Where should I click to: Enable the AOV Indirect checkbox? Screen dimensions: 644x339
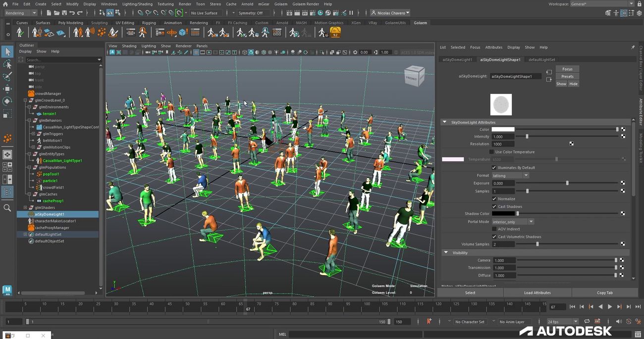(x=494, y=229)
